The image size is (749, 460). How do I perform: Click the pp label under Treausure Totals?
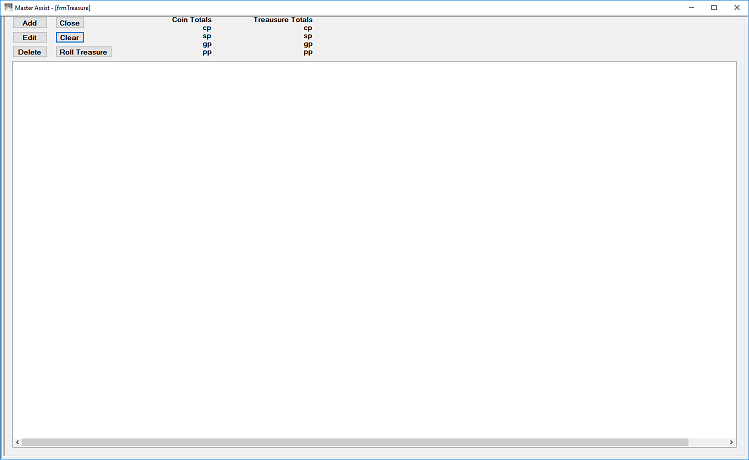click(308, 52)
